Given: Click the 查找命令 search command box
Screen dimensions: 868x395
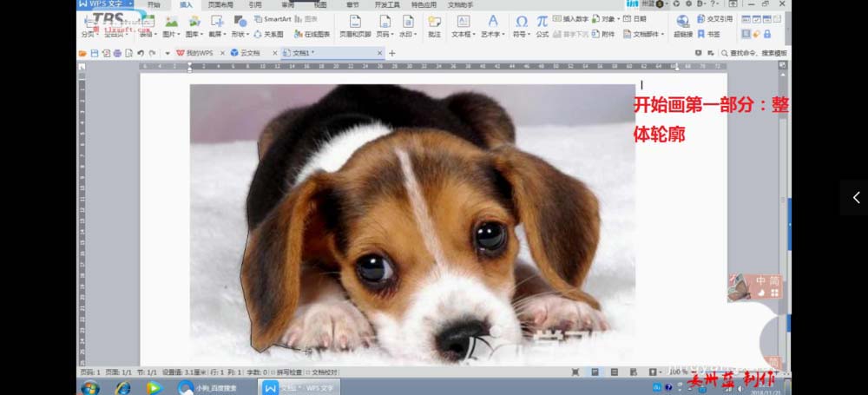Looking at the screenshot, I should [x=753, y=53].
